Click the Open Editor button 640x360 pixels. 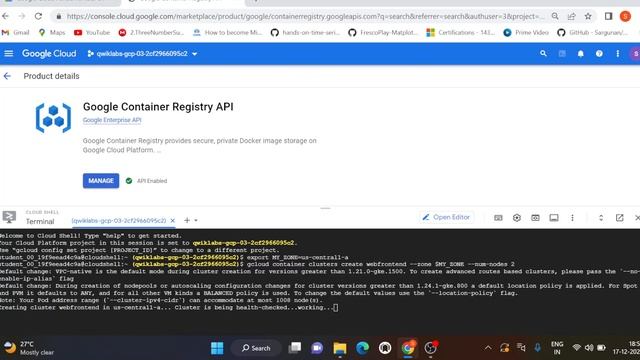446,217
